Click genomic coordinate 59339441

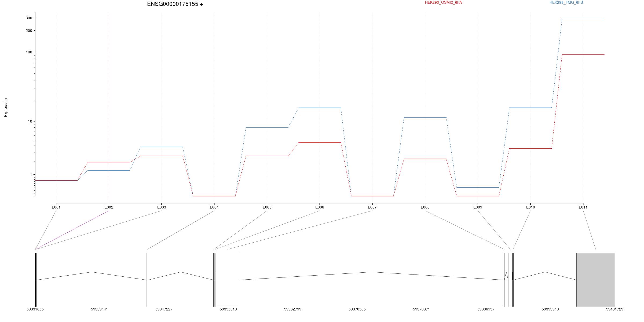(100, 309)
